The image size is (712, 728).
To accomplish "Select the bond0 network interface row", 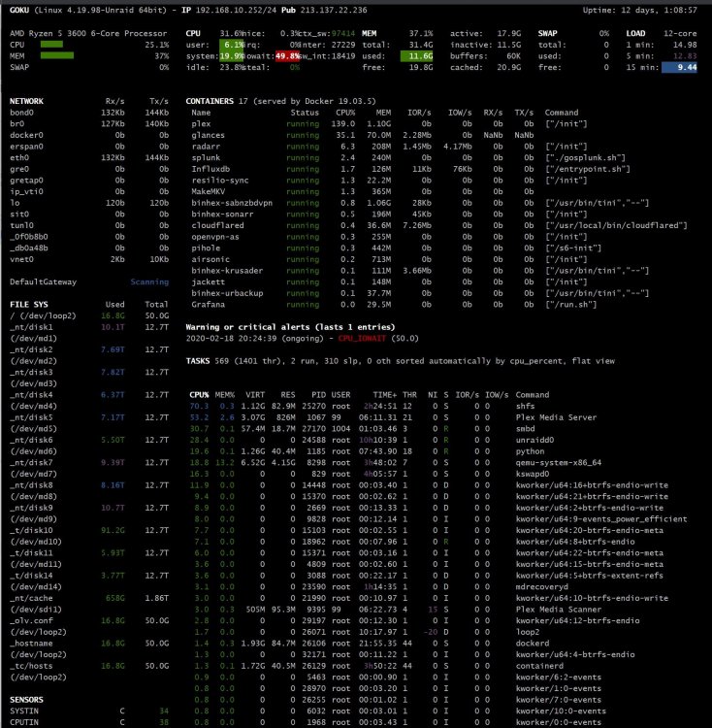I will click(x=89, y=113).
